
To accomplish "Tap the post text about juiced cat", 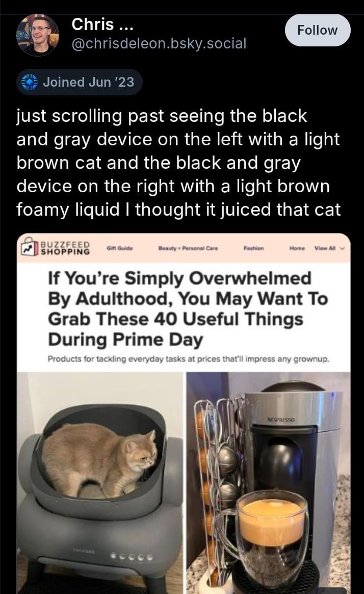I will click(178, 163).
